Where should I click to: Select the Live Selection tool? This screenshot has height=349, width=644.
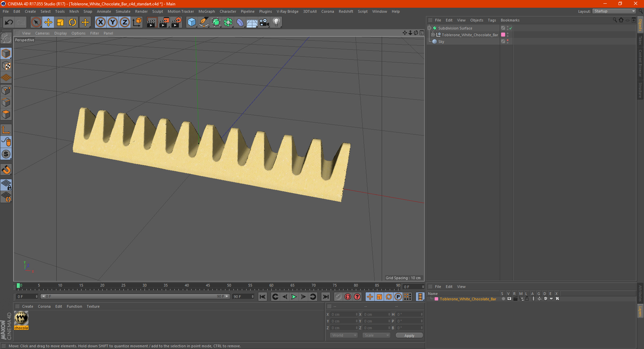[36, 22]
